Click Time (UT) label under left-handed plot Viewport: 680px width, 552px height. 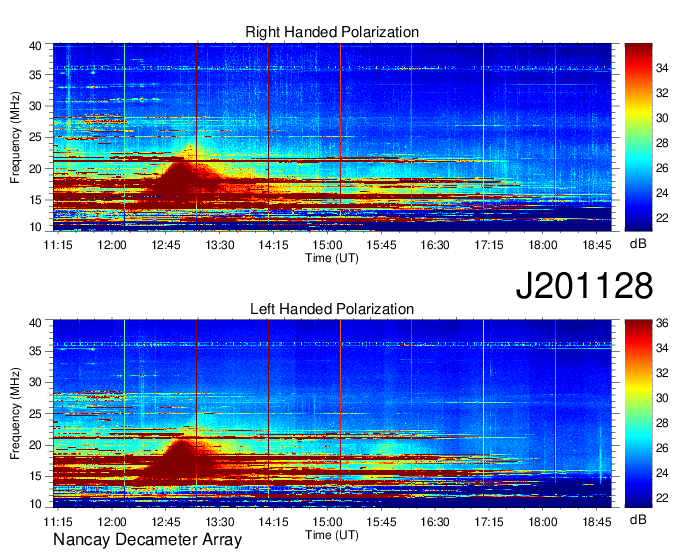332,535
